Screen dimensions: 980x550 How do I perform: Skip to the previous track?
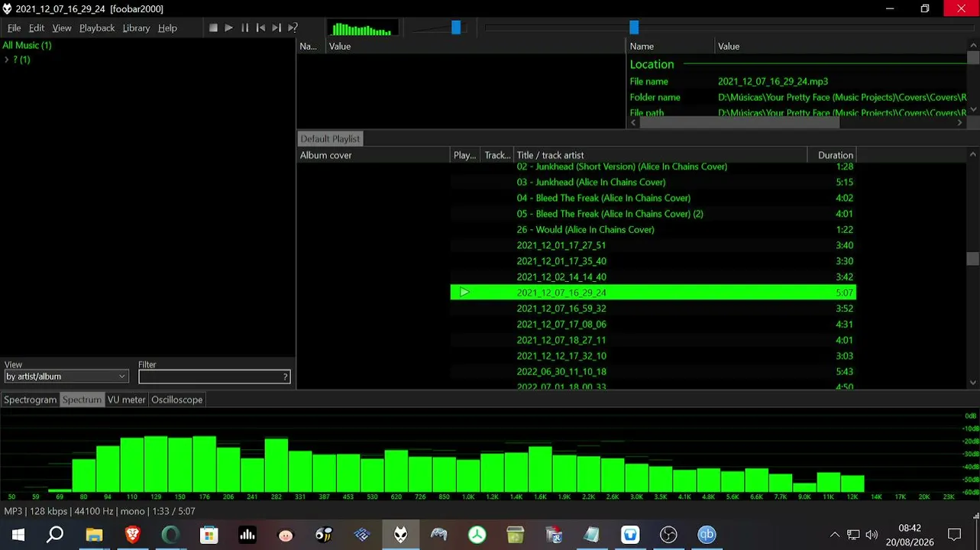pyautogui.click(x=260, y=28)
